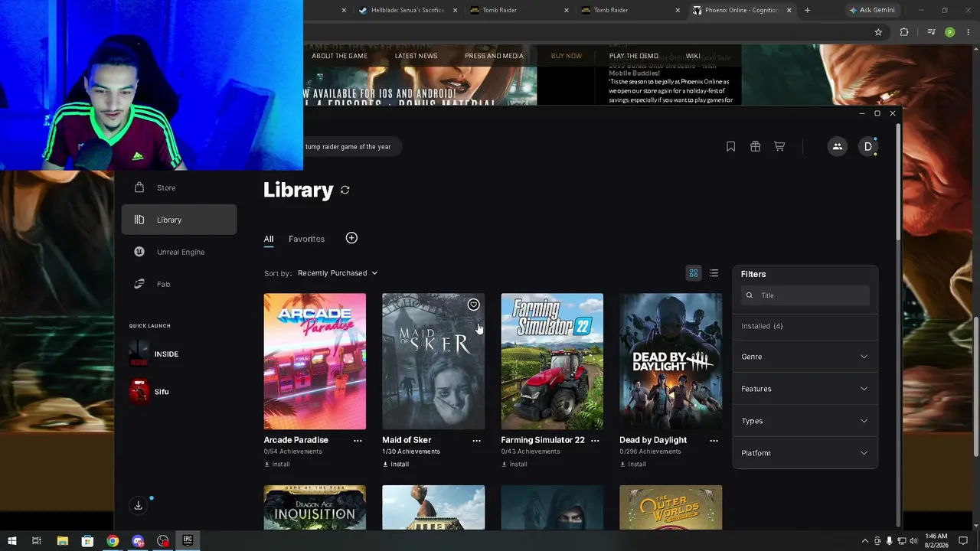This screenshot has height=551, width=980.
Task: Expand the Types filter
Action: click(805, 421)
